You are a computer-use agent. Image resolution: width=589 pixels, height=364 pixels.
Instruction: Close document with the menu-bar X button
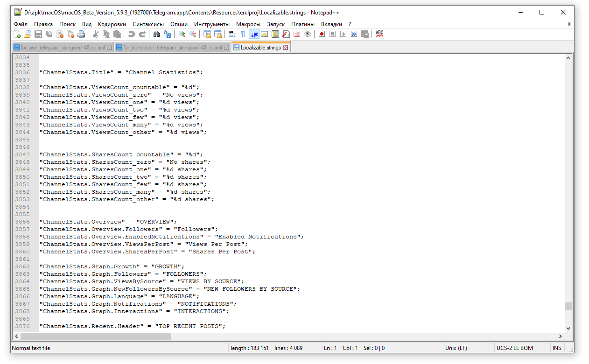click(x=569, y=24)
